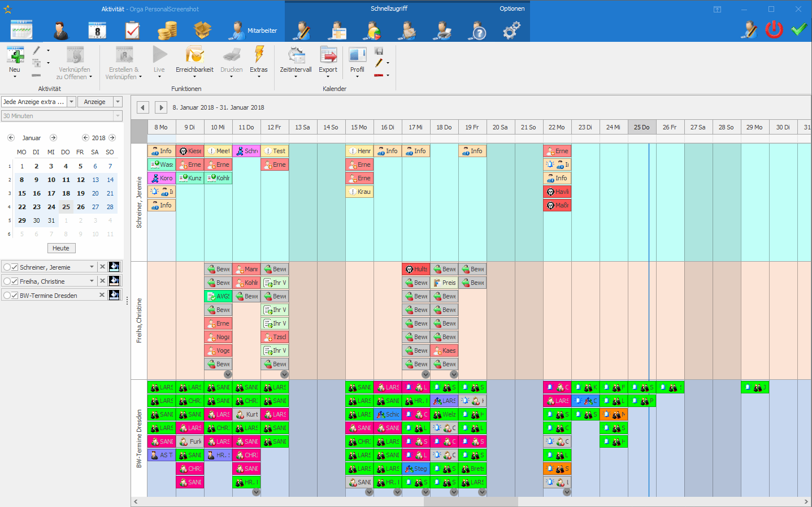Click the user-with-pencil icon in Schnellzugriff
This screenshot has width=812, height=507.
(x=302, y=31)
